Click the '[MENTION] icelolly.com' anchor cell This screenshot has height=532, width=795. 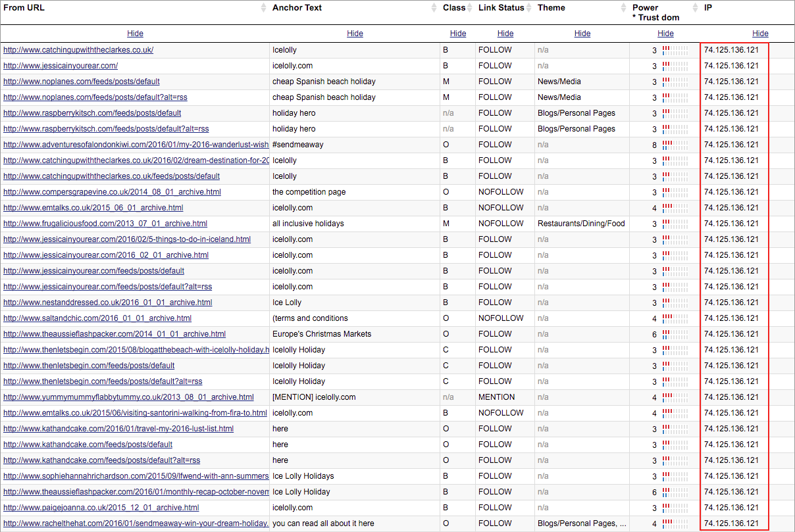tap(314, 397)
